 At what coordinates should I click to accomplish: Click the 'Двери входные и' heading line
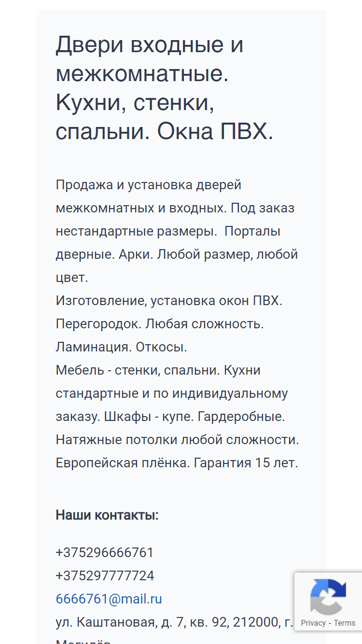pos(150,45)
